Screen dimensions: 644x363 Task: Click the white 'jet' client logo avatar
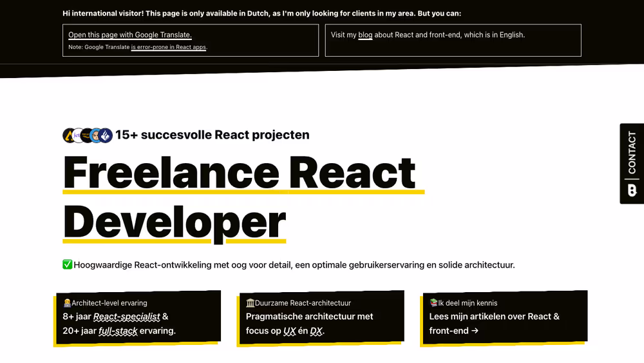pyautogui.click(x=77, y=135)
